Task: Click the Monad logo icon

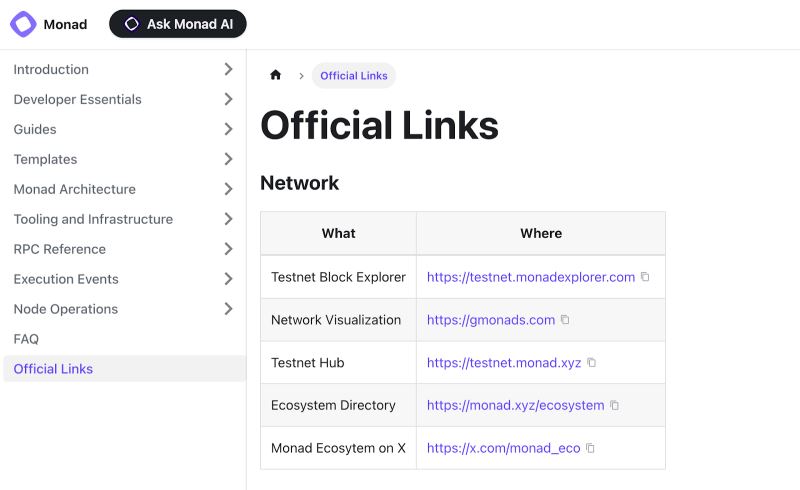Action: (x=23, y=24)
